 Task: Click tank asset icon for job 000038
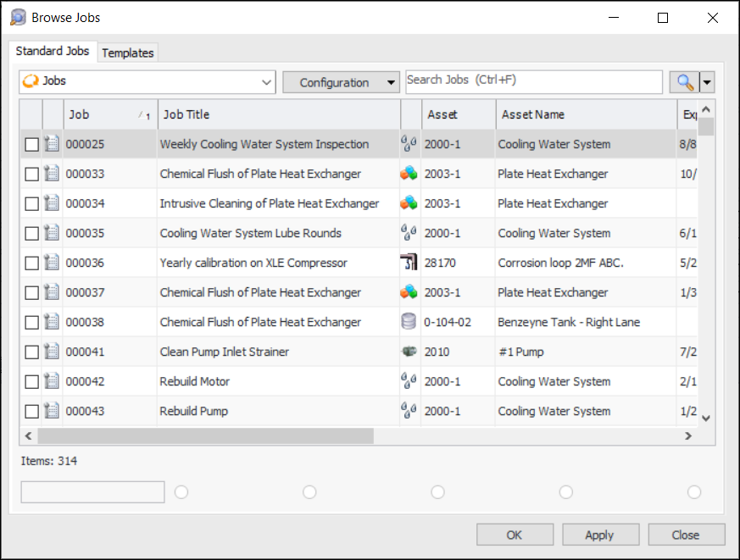409,322
